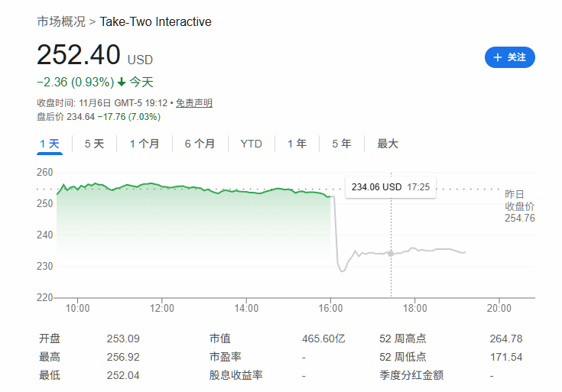This screenshot has height=392, width=562.
Task: Click the Take-Two Interactive breadcrumb title
Action: [x=155, y=21]
